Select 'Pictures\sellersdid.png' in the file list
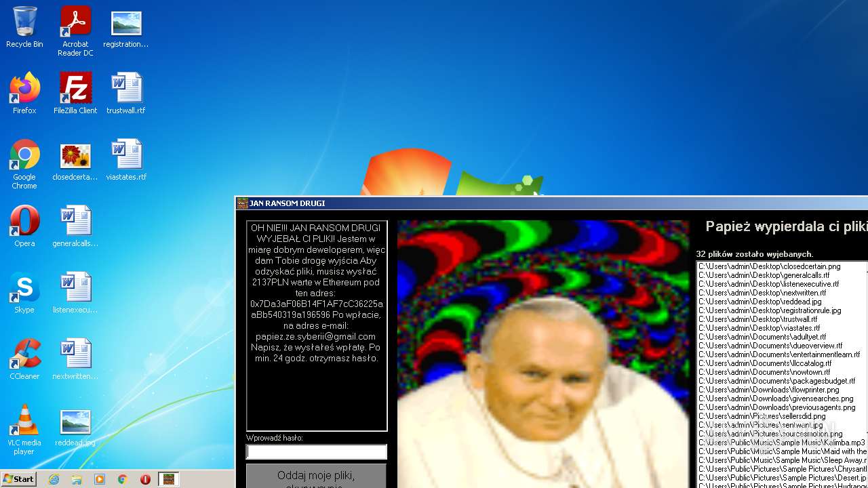Viewport: 868px width, 488px height. [762, 416]
